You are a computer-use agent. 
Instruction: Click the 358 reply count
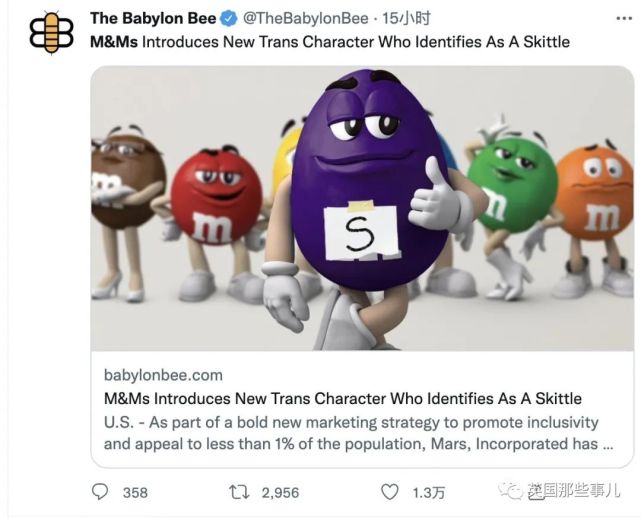(134, 492)
